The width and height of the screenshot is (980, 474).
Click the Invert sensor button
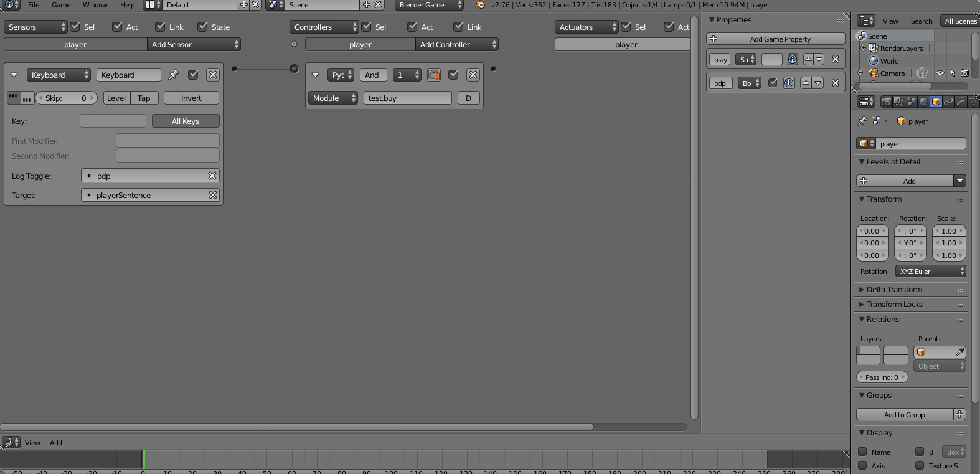pyautogui.click(x=191, y=98)
